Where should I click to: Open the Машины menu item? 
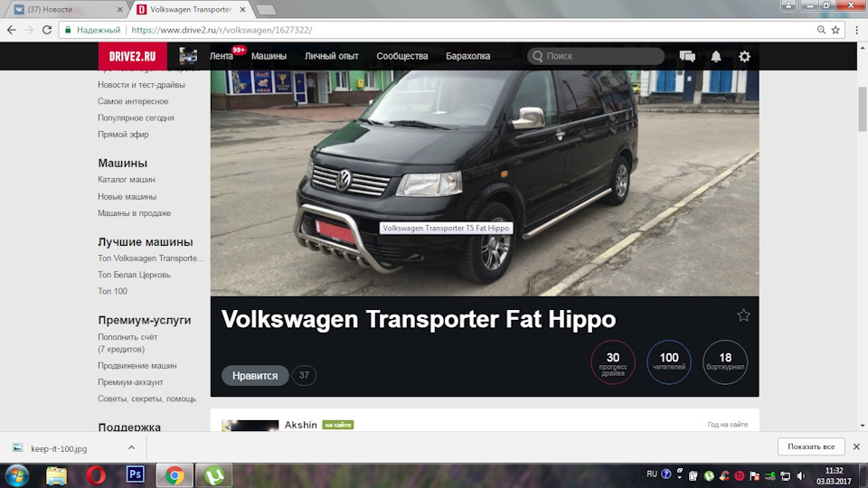[x=269, y=56]
